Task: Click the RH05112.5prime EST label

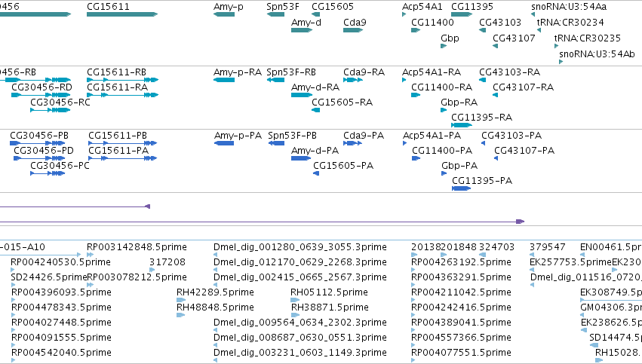Action: (x=329, y=292)
